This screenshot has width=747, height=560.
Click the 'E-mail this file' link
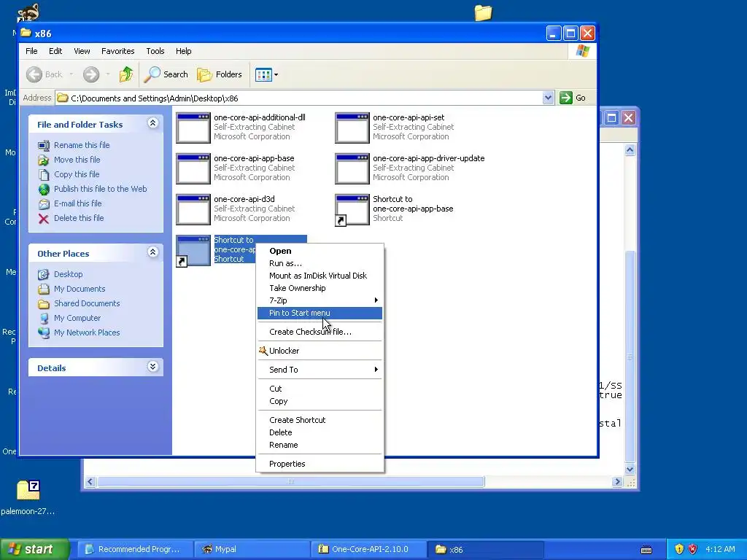(x=77, y=203)
